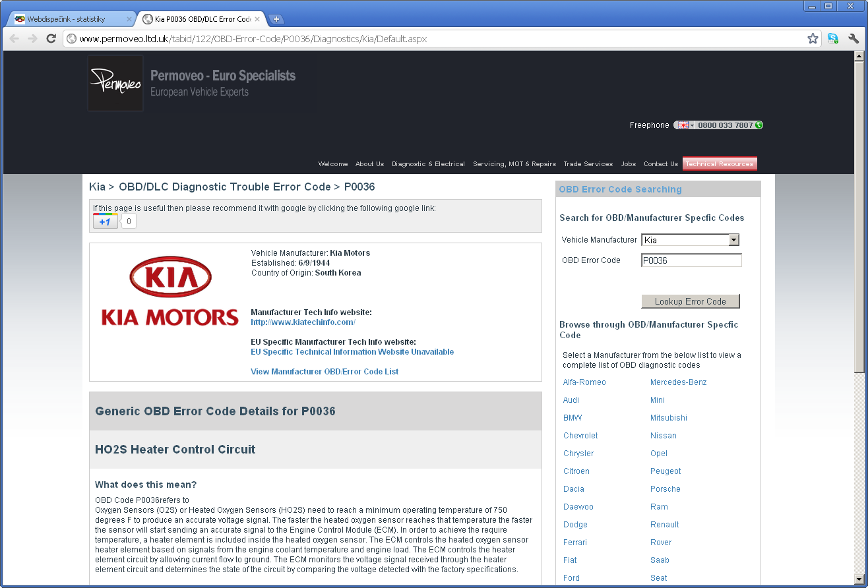Select Citroen manufacturer link
The image size is (868, 588).
(576, 471)
